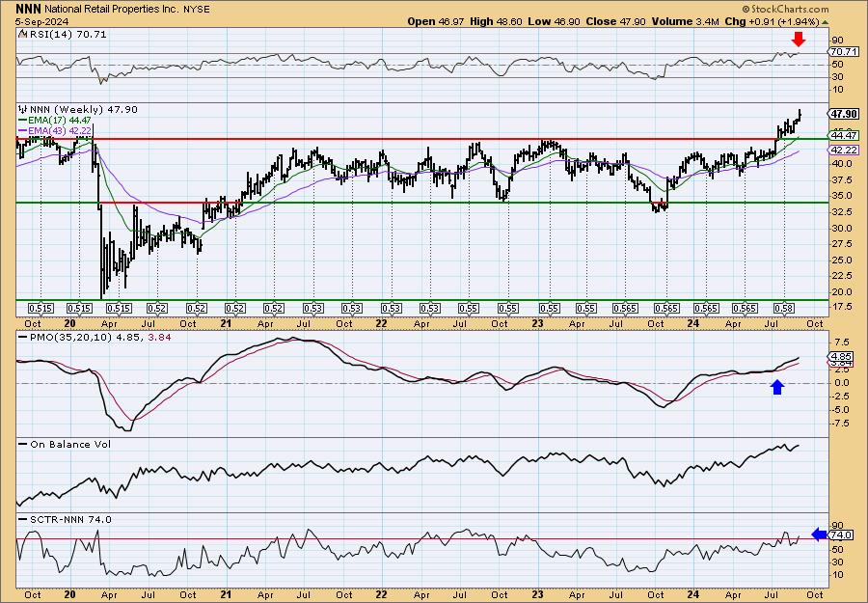The image size is (868, 603).
Task: Click the 0.58 dividend marker
Action: click(x=784, y=309)
